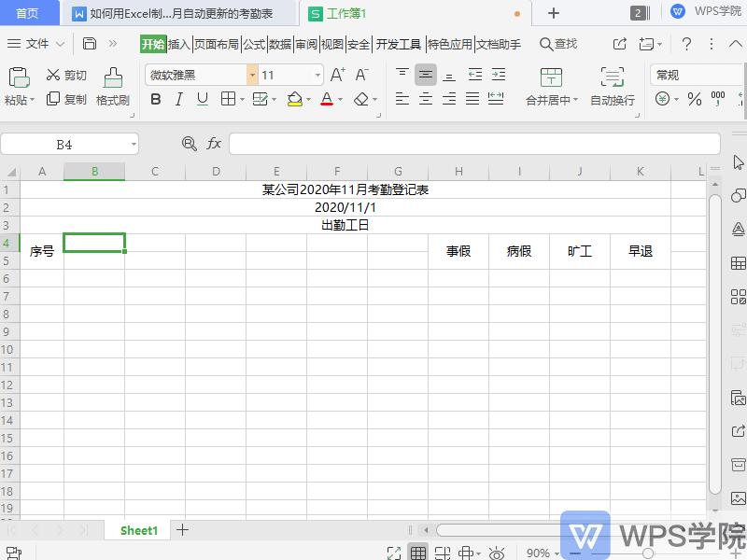
Task: Click the underline U formatting icon
Action: (x=204, y=100)
